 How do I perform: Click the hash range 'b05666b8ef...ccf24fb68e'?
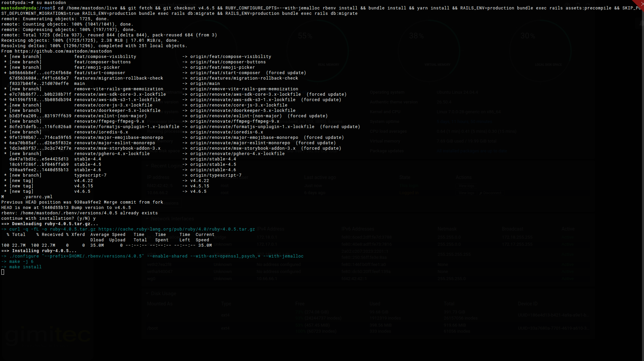tap(41, 73)
